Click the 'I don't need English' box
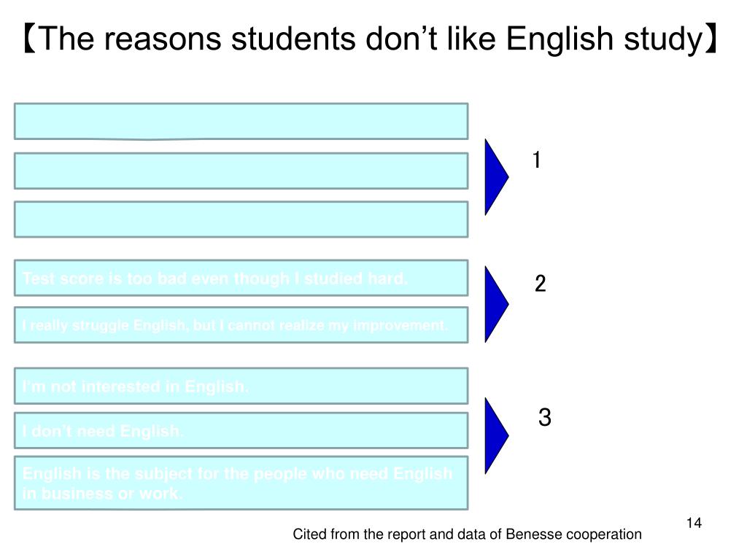Image resolution: width=747 pixels, height=560 pixels. coord(241,430)
